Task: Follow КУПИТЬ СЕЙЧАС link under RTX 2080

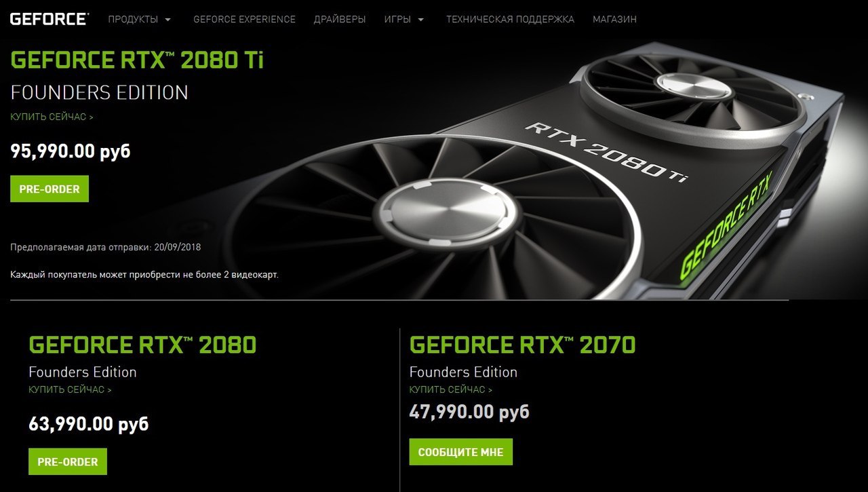Action: [x=70, y=390]
